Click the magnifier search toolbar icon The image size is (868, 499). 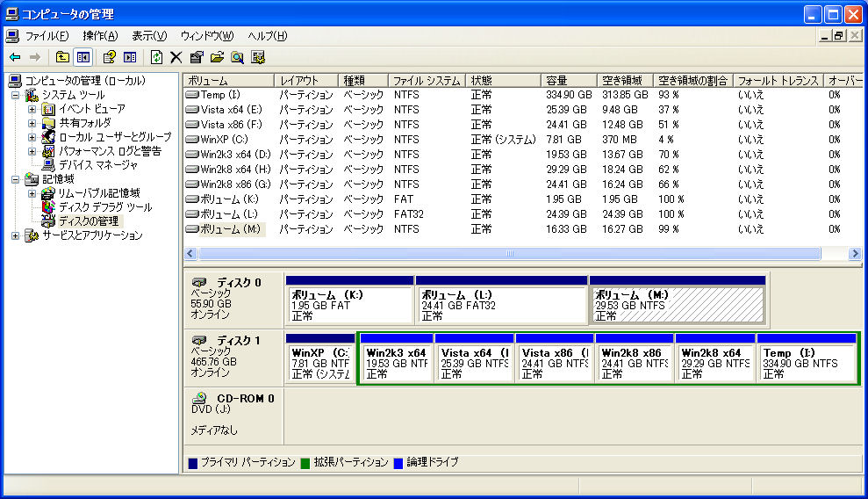pyautogui.click(x=238, y=57)
